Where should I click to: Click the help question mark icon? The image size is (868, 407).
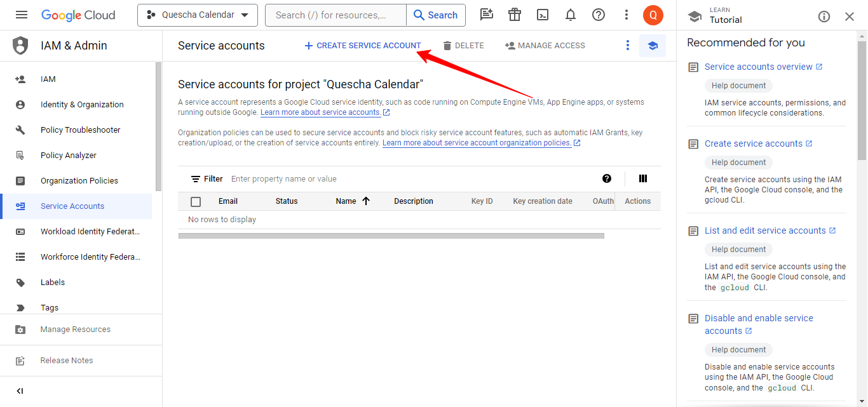tap(599, 15)
